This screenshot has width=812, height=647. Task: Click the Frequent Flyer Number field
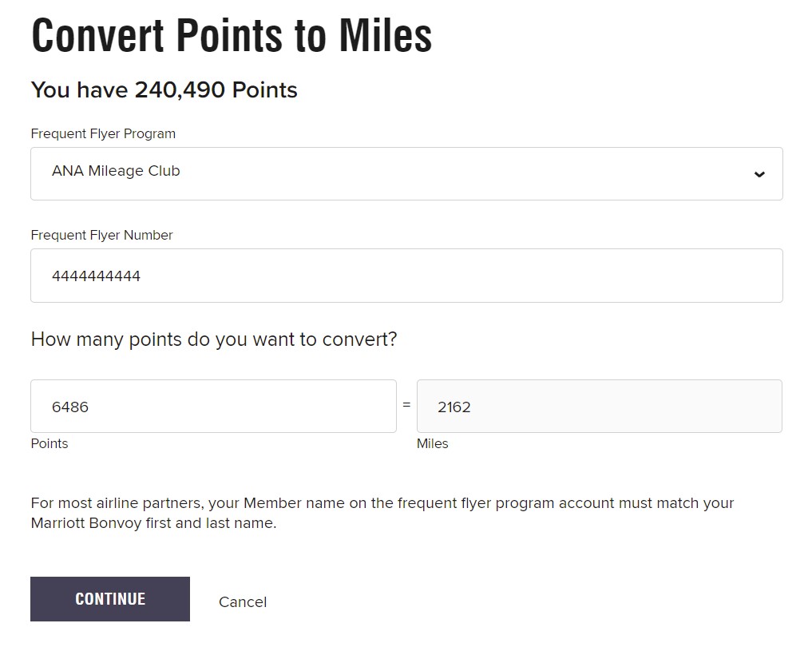(406, 275)
